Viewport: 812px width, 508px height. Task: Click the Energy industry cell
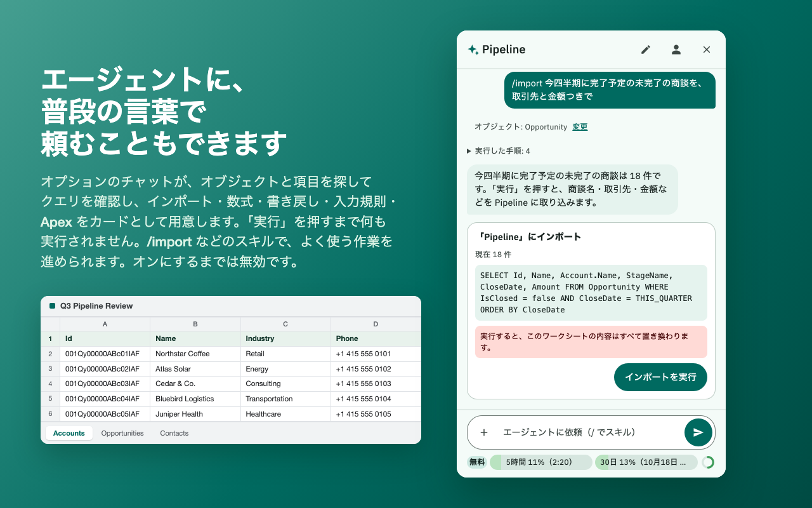[x=285, y=369]
